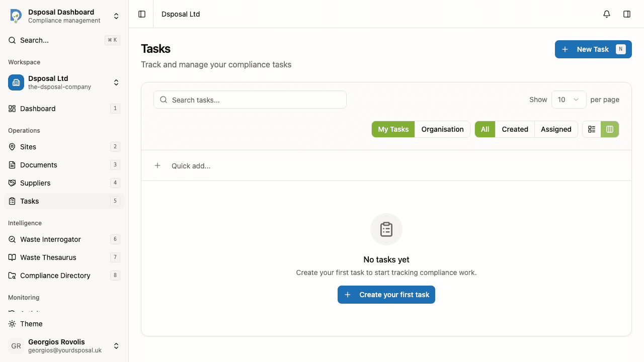Image resolution: width=644 pixels, height=362 pixels.
Task: Go to Documents in sidebar
Action: click(39, 165)
